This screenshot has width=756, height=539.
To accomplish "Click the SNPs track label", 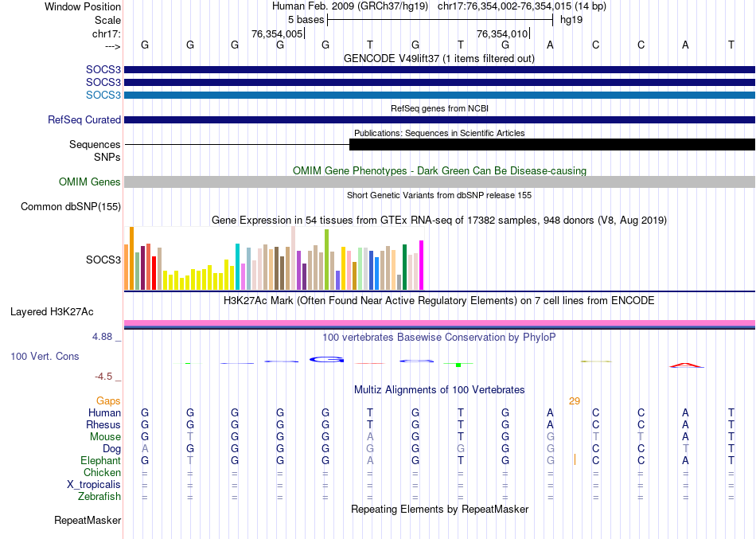I will click(x=107, y=158).
